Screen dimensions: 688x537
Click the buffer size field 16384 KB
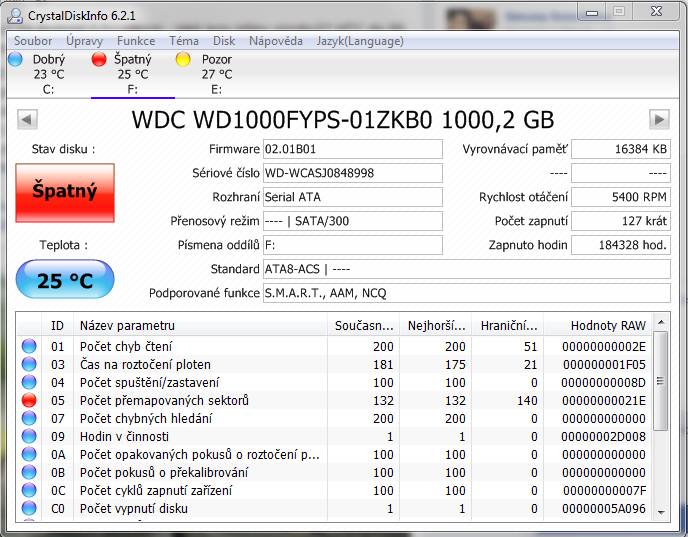coord(621,149)
